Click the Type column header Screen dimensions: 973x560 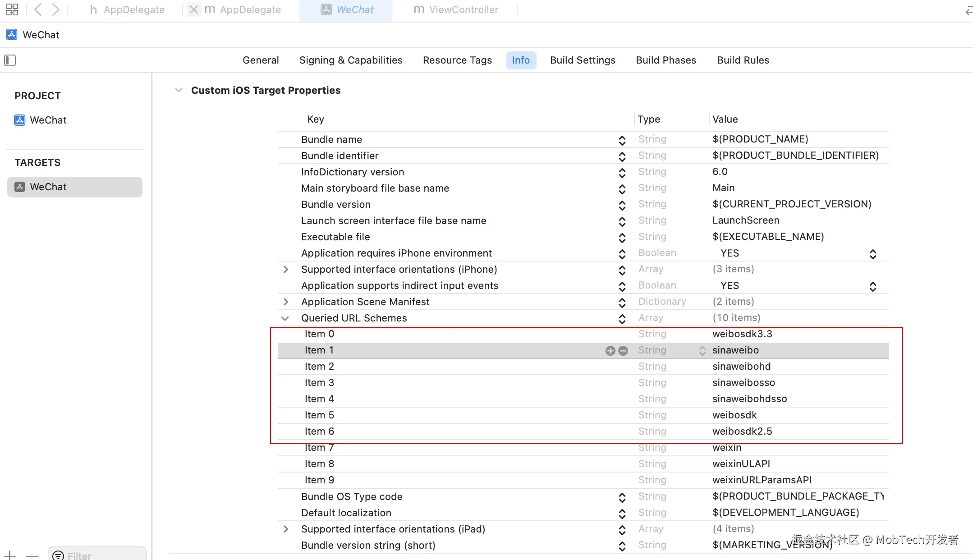tap(649, 119)
